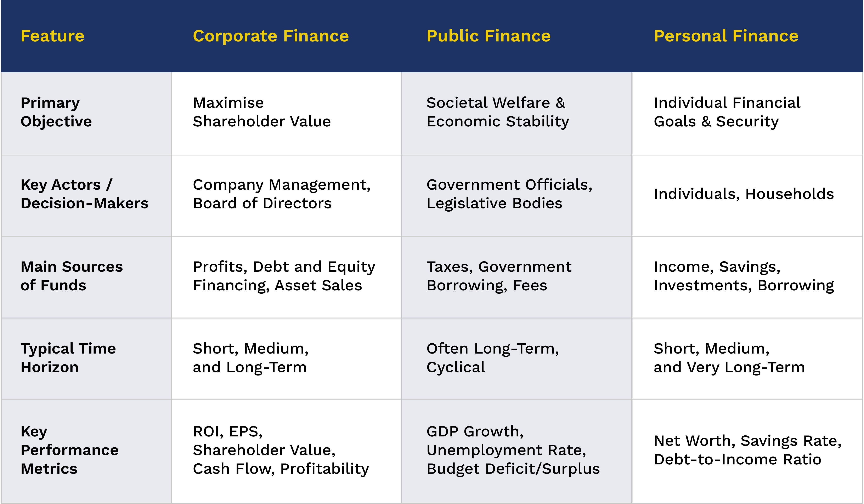Select Net Worth, Savings Rate cell

pyautogui.click(x=747, y=450)
